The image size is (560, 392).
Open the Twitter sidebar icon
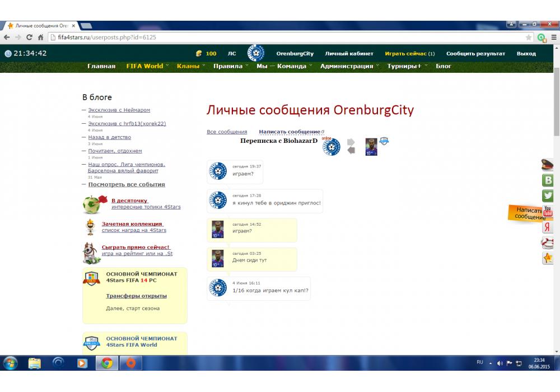pyautogui.click(x=548, y=195)
